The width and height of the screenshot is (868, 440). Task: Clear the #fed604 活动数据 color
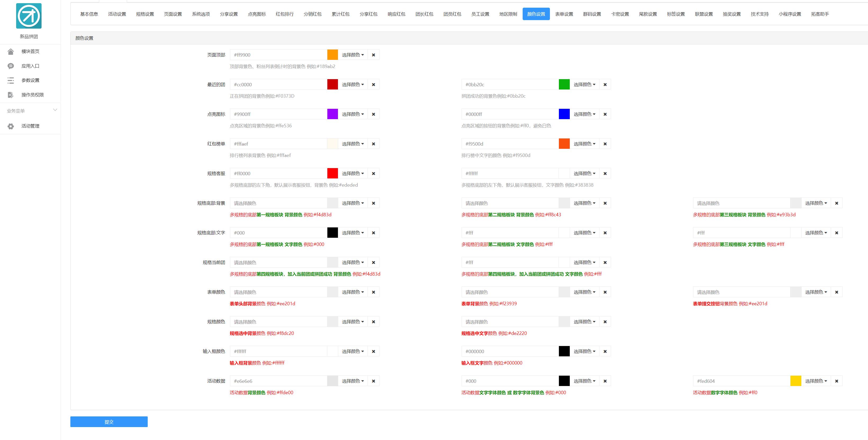click(x=837, y=381)
